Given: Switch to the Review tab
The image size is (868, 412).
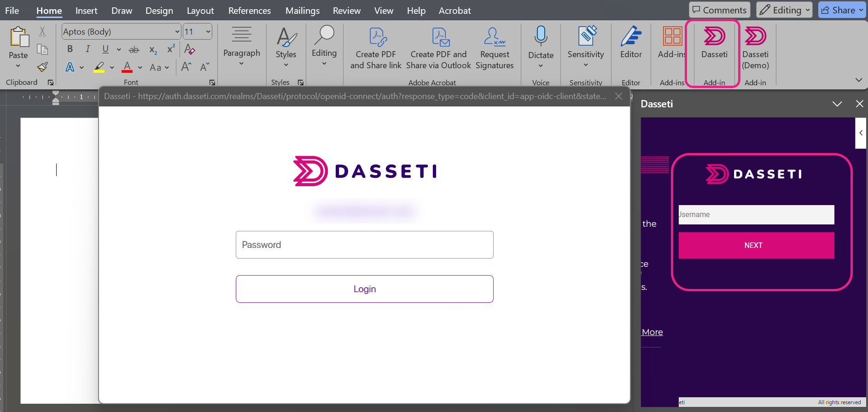Looking at the screenshot, I should click(x=347, y=11).
